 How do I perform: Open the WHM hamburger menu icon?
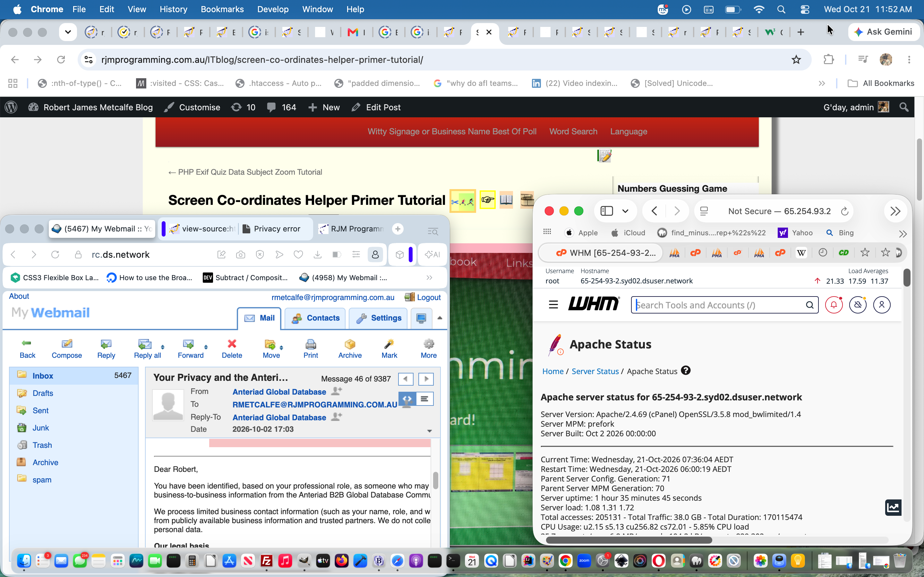(x=553, y=305)
